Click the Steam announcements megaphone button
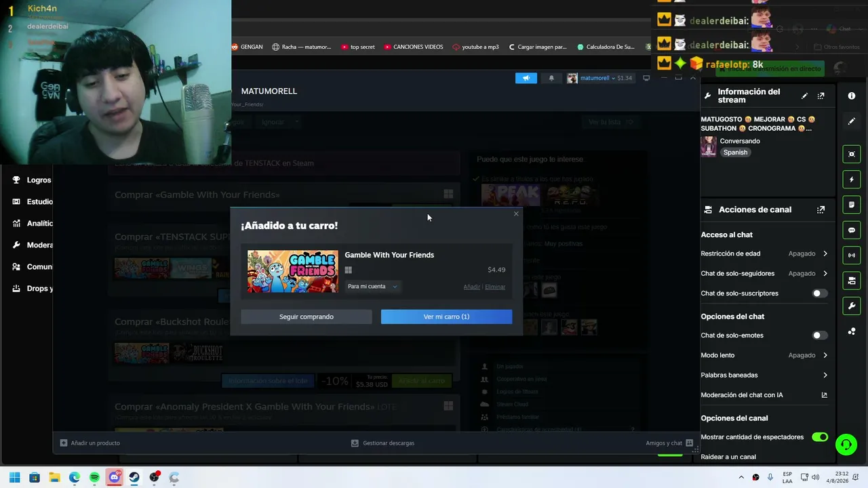868x488 pixels. 526,78
